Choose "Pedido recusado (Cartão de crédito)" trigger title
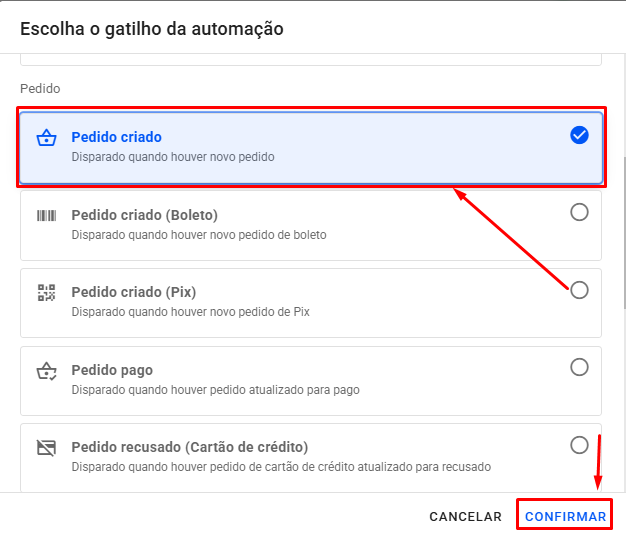The image size is (626, 538). coord(189,447)
